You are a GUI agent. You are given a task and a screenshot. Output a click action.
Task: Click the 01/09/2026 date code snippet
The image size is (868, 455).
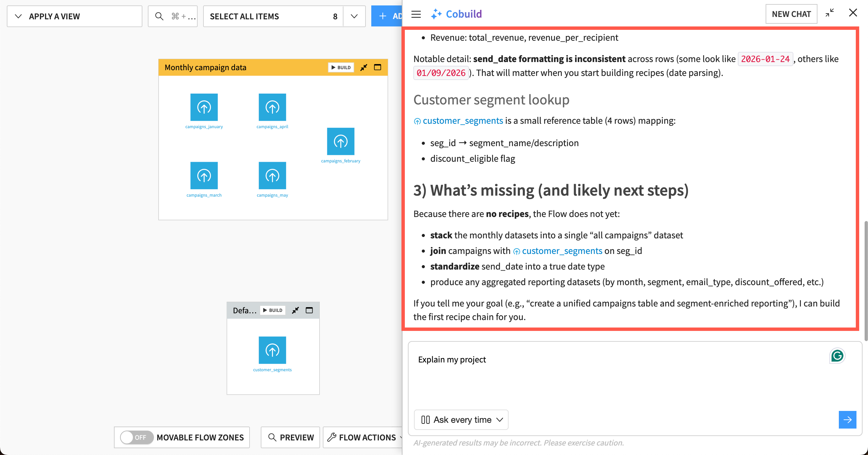pos(441,73)
